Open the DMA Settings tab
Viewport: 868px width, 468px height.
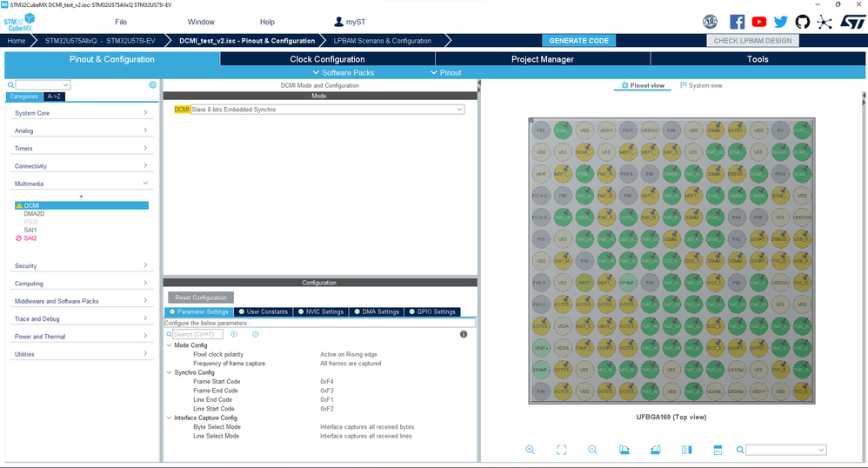pyautogui.click(x=377, y=311)
